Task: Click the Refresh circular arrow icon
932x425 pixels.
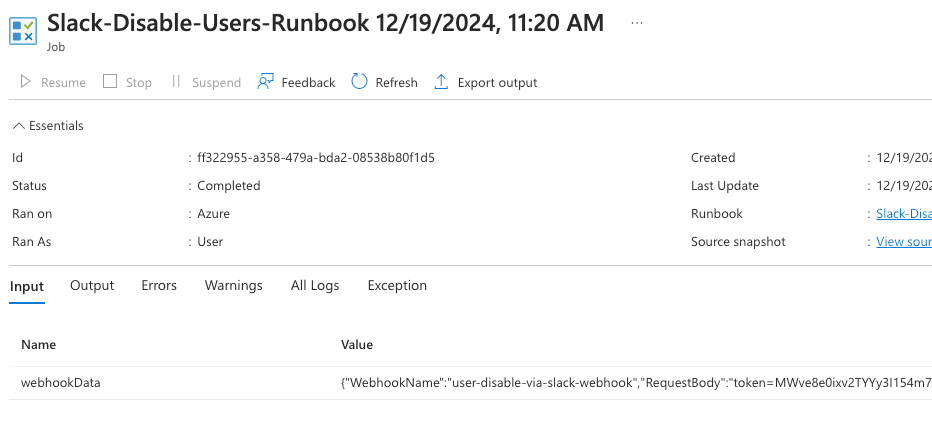Action: tap(360, 81)
